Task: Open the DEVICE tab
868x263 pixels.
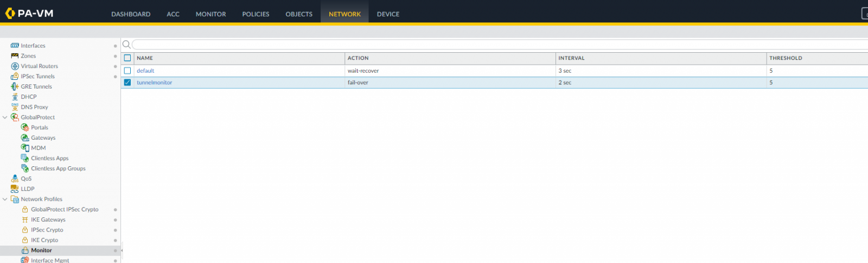Action: pos(388,14)
